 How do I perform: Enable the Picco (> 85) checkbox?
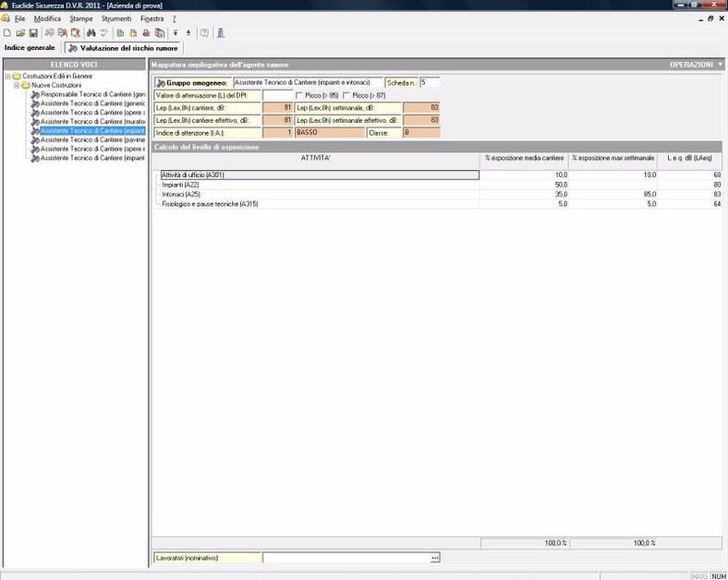[298, 95]
